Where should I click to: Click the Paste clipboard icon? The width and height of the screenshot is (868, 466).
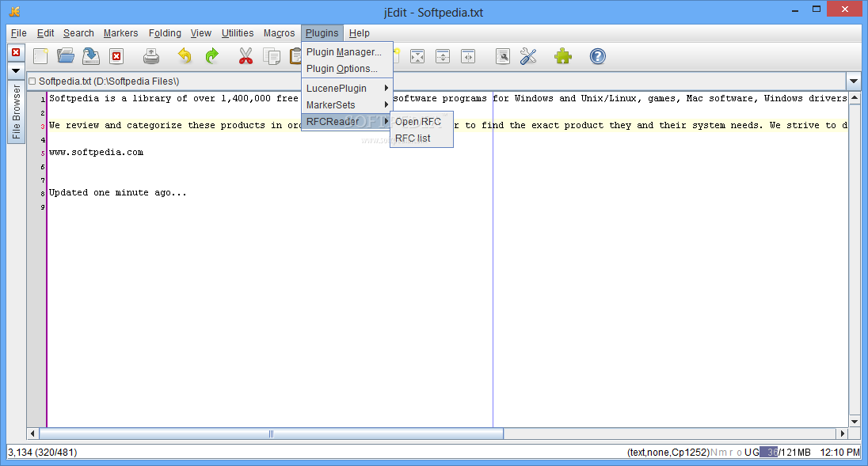295,56
